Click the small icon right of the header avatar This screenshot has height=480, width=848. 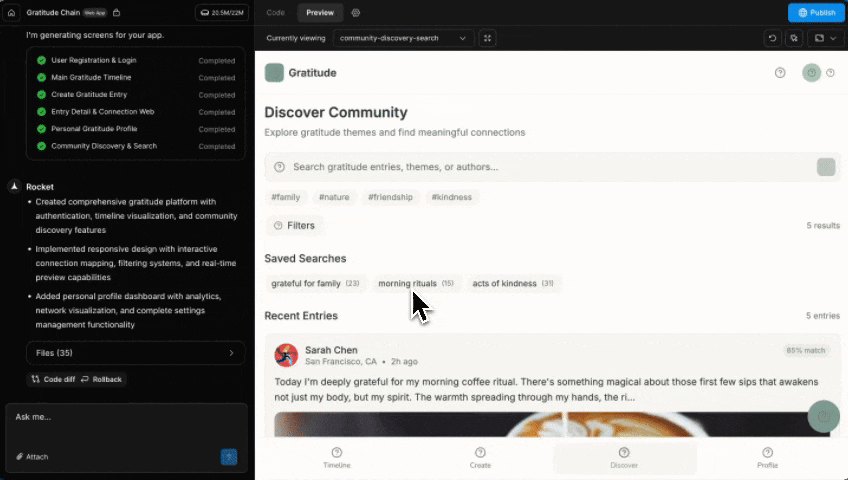(830, 72)
